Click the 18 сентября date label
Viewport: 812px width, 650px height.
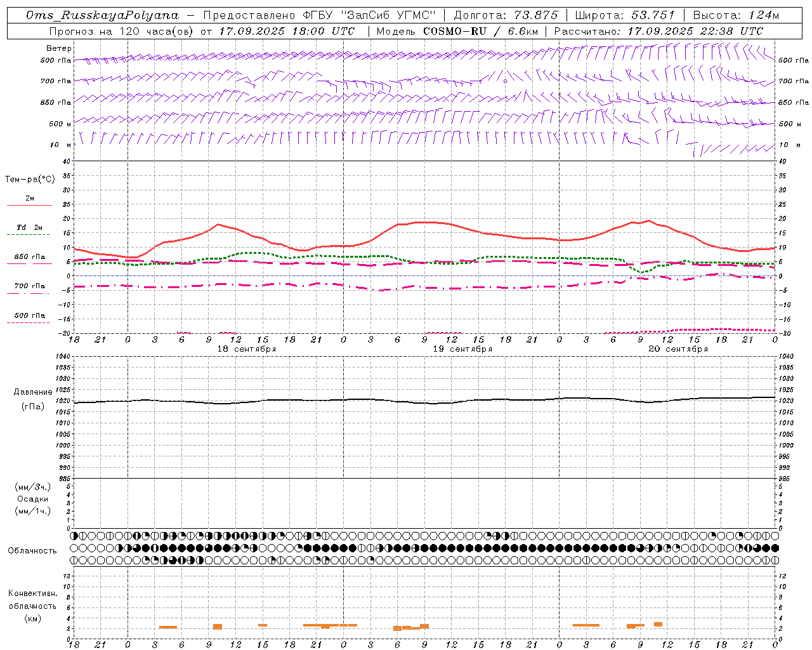(247, 349)
